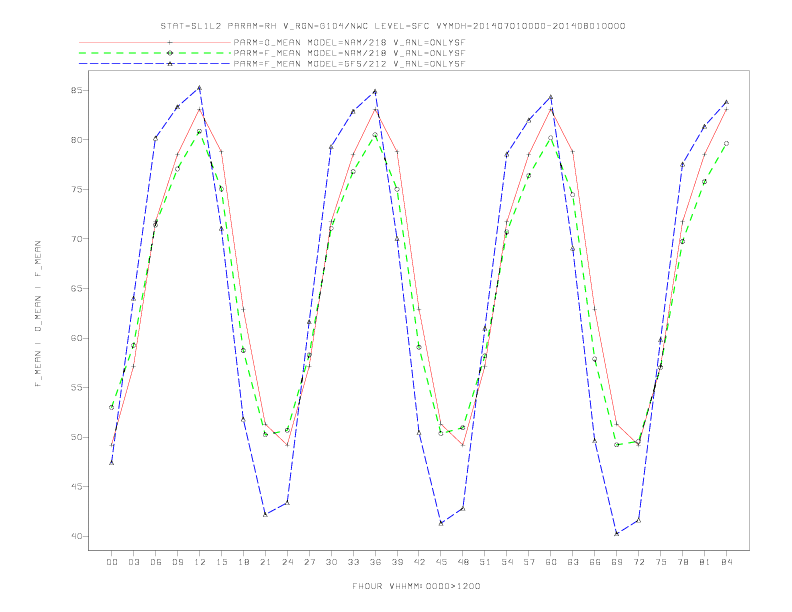Viewport: 792px width, 612px height.
Task: Click x-axis forecast hour label 06
Action: (x=156, y=562)
